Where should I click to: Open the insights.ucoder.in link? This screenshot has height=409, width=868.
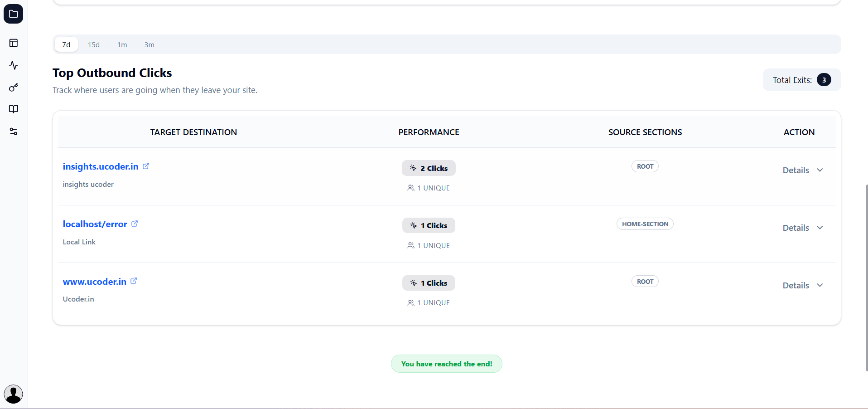pyautogui.click(x=101, y=166)
